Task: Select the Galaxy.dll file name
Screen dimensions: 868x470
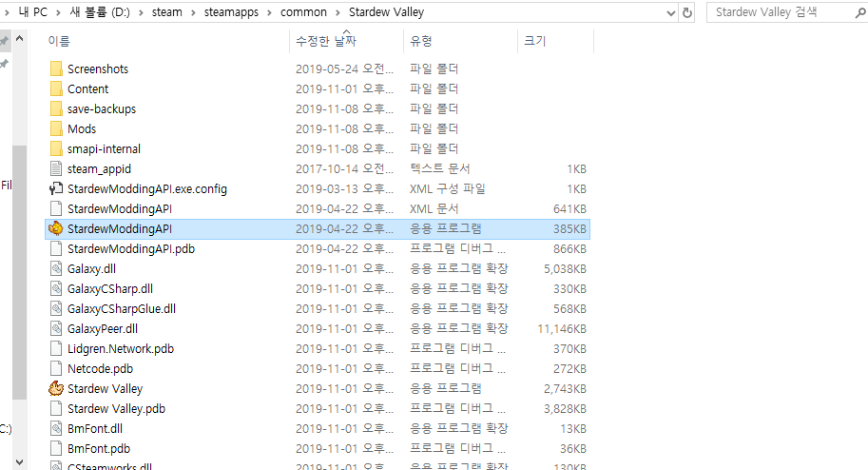Action: (x=92, y=268)
